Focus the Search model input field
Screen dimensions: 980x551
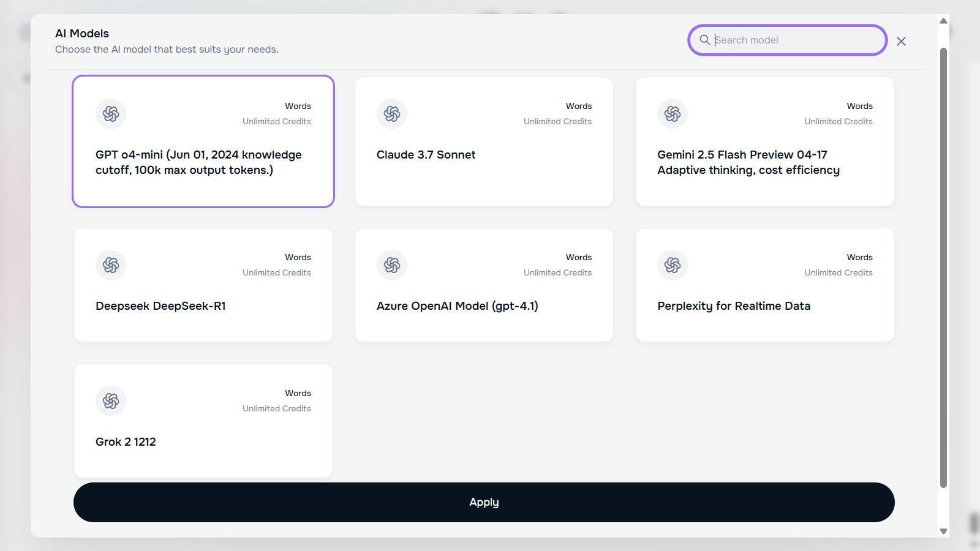click(x=788, y=40)
